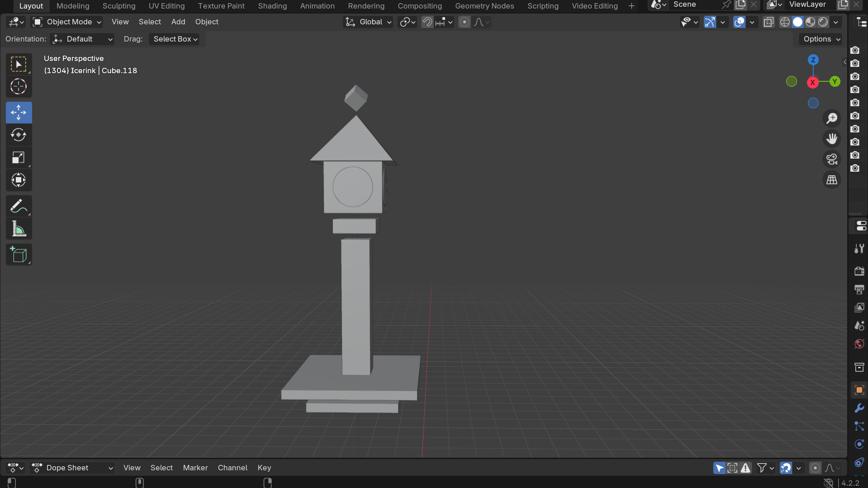
Task: Choose the Annotate tool
Action: click(x=19, y=207)
